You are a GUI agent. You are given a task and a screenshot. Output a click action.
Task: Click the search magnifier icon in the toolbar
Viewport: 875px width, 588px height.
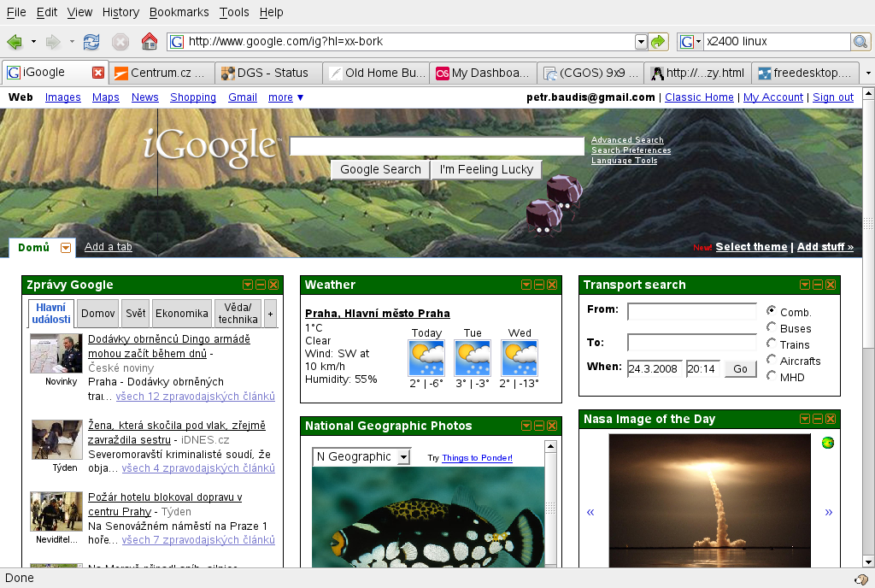tap(860, 41)
